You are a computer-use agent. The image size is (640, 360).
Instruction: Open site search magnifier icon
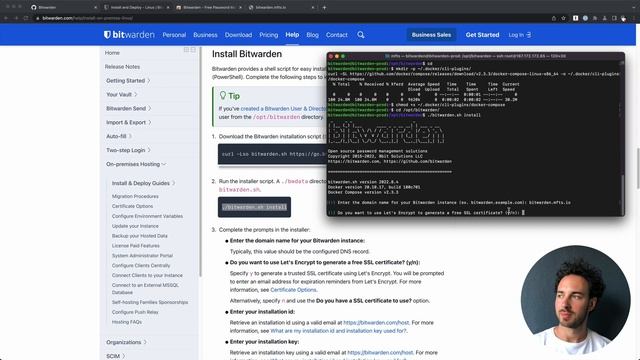point(361,35)
